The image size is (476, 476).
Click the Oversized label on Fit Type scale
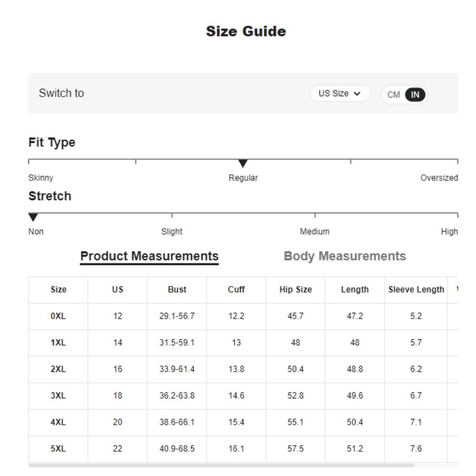point(439,178)
